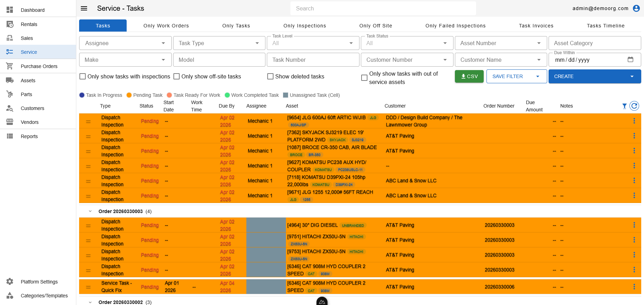Enable Only show off-site tasks

(177, 76)
